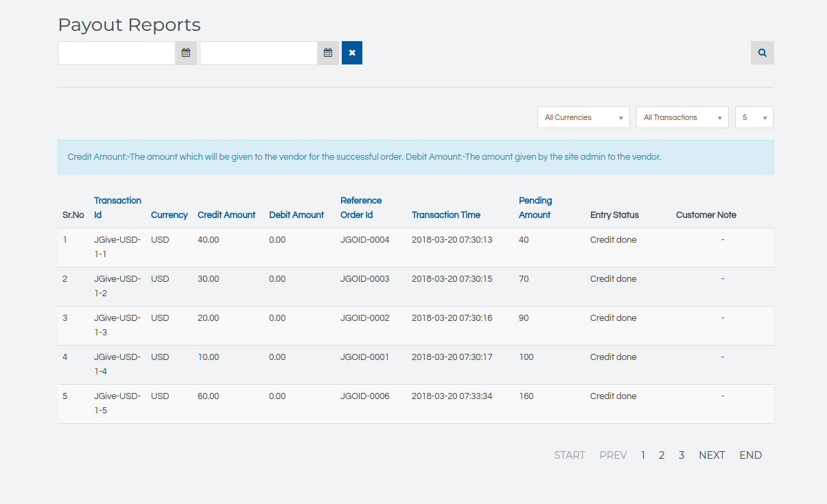
Task: Click Credit done status for JGOID-0006
Action: pyautogui.click(x=614, y=396)
